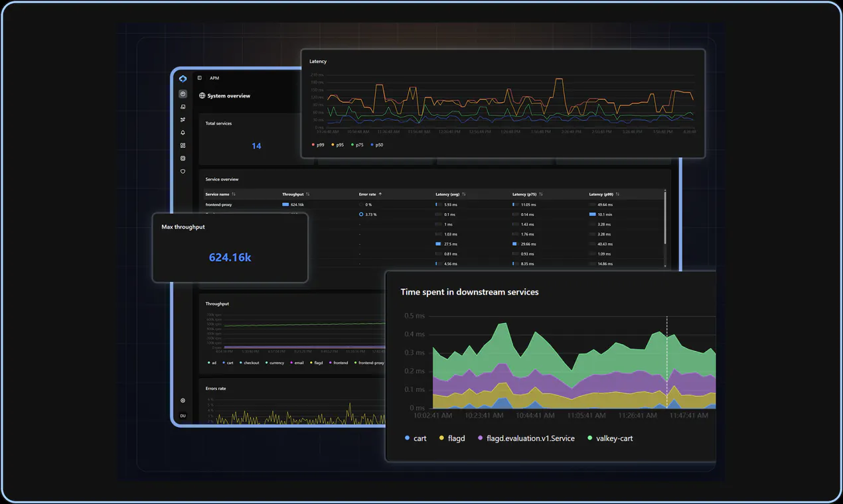
Task: Click the Latency chart panel title
Action: click(318, 62)
